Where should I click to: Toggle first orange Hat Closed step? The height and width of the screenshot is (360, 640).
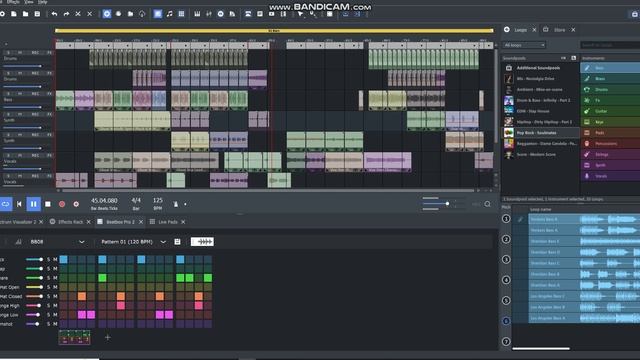[x=82, y=296]
